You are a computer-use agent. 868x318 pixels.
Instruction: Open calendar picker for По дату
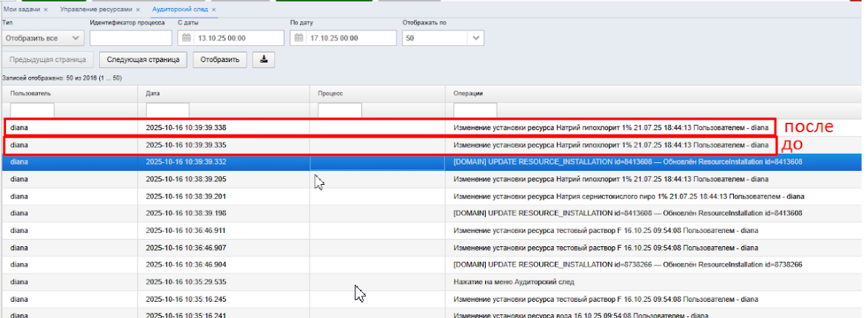(299, 38)
